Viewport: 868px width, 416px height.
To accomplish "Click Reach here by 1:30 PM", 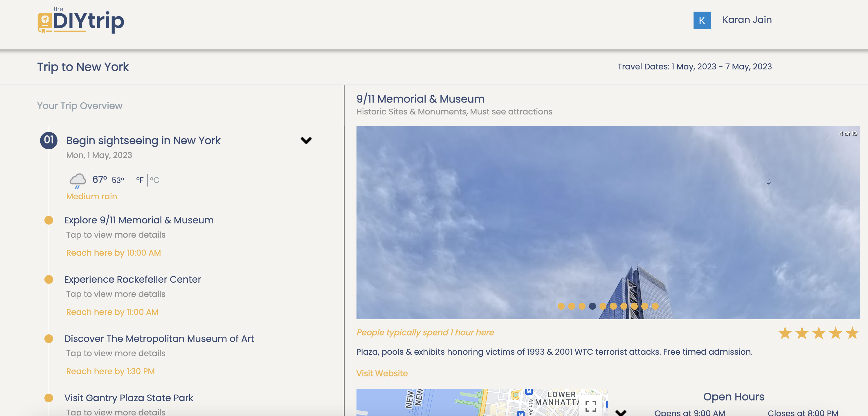I will pos(110,371).
